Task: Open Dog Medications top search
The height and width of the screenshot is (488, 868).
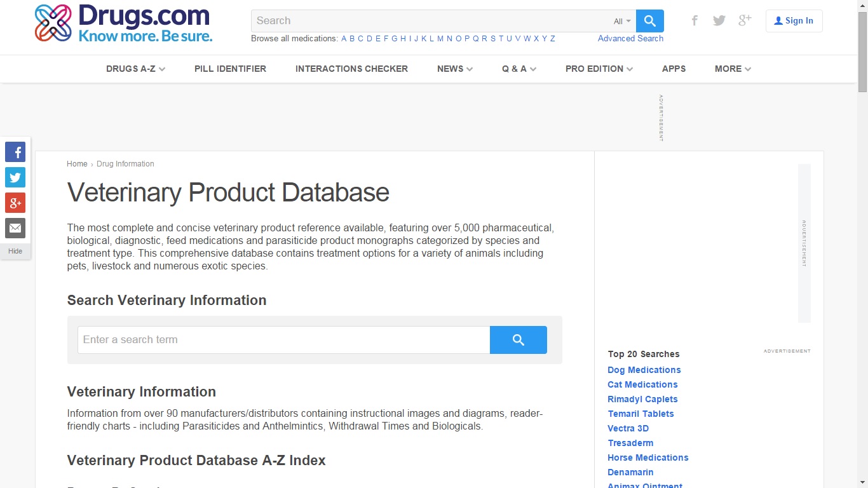Action: click(x=644, y=370)
